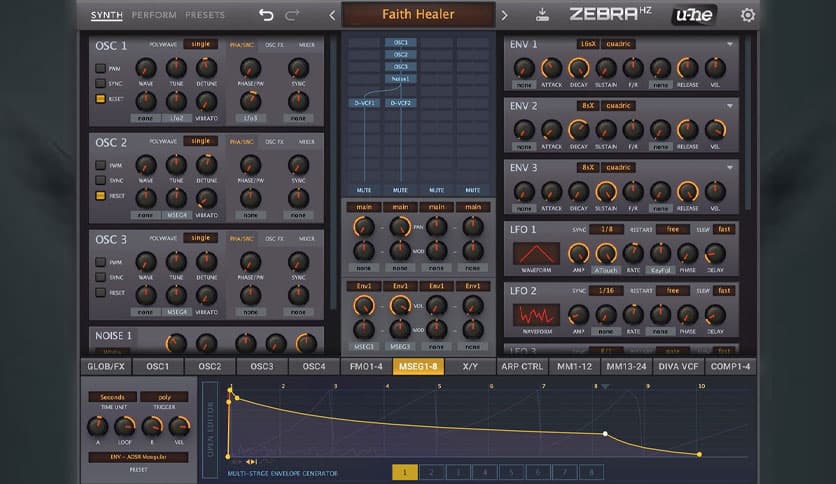Mute the lane containing D-VCF2

(400, 190)
